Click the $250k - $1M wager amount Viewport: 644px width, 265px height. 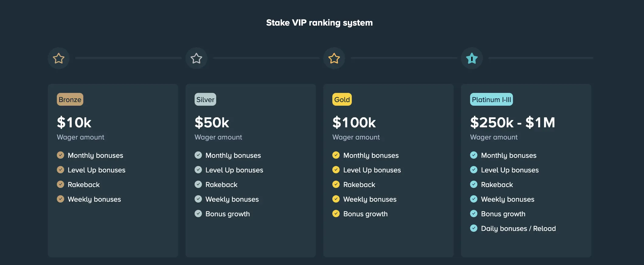coord(512,122)
